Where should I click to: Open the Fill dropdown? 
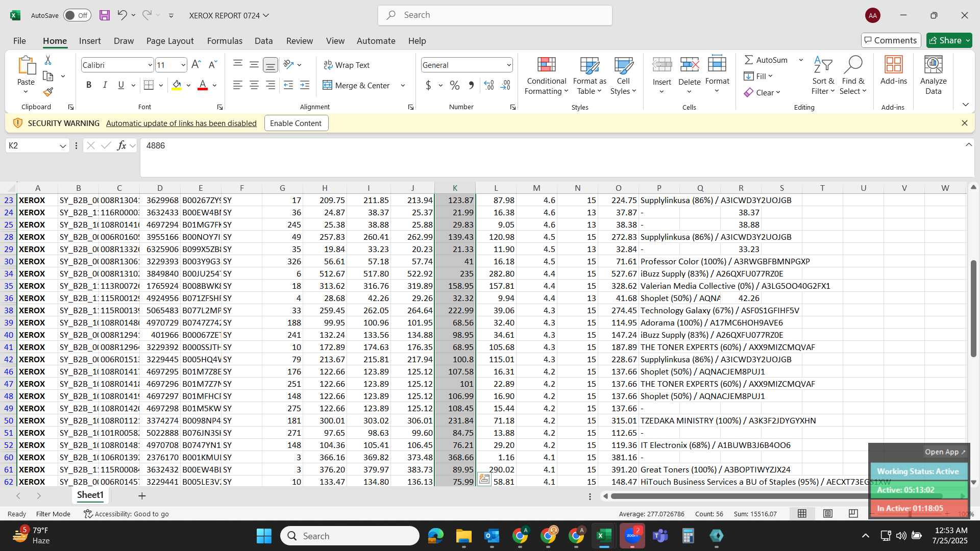[758, 76]
